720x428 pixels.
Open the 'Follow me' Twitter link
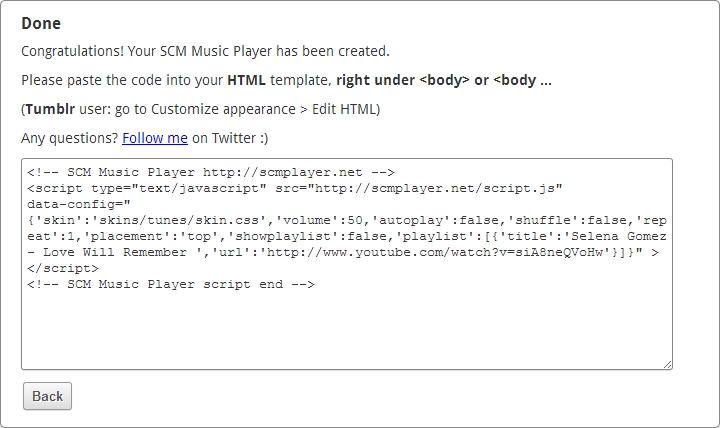[155, 138]
